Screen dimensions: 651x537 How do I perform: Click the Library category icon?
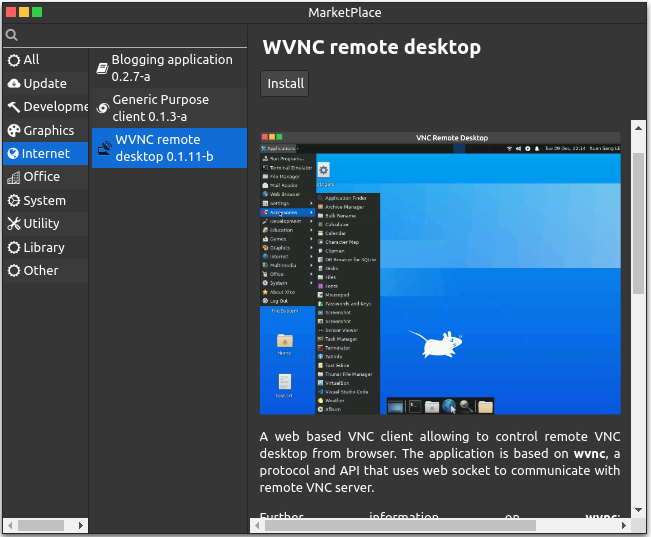coord(14,248)
